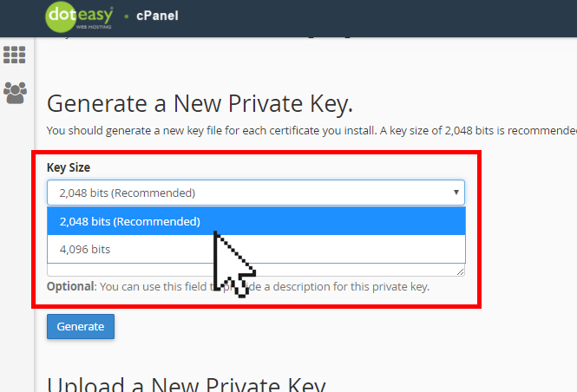Image resolution: width=577 pixels, height=392 pixels.
Task: Click the Generate button
Action: (81, 327)
